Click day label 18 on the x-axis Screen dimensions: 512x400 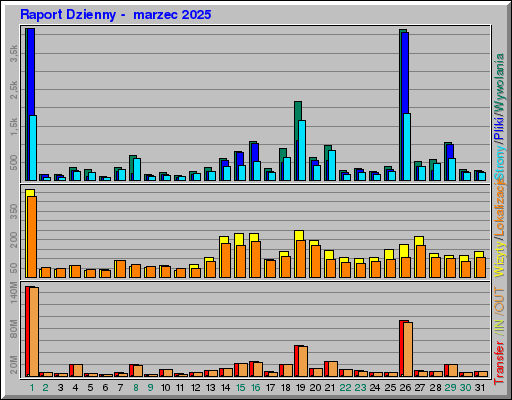(286, 388)
